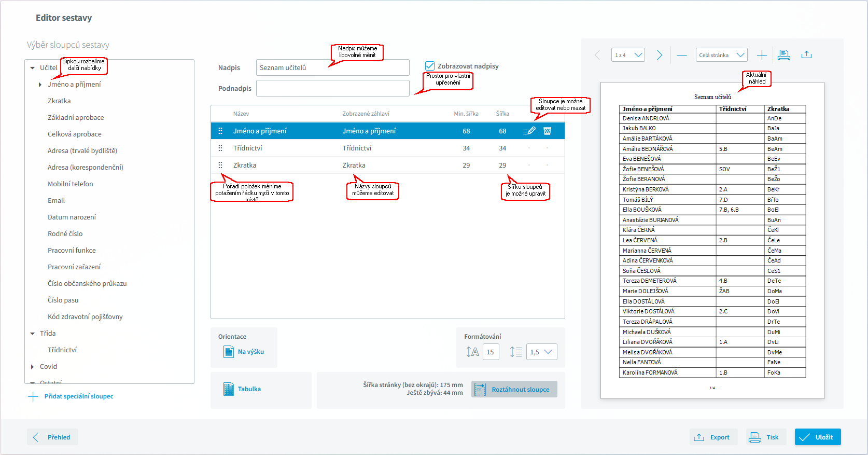The image size is (868, 455).
Task: Select Mobilní telefon in the column tree
Action: click(71, 184)
